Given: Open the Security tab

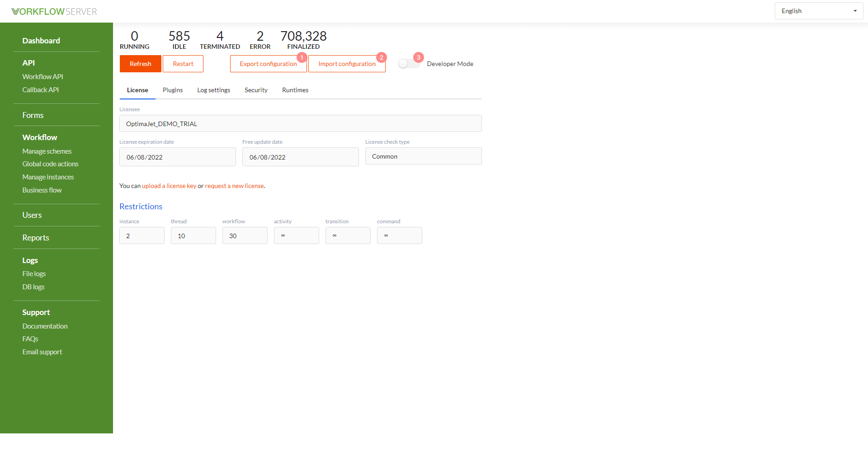Looking at the screenshot, I should point(256,90).
